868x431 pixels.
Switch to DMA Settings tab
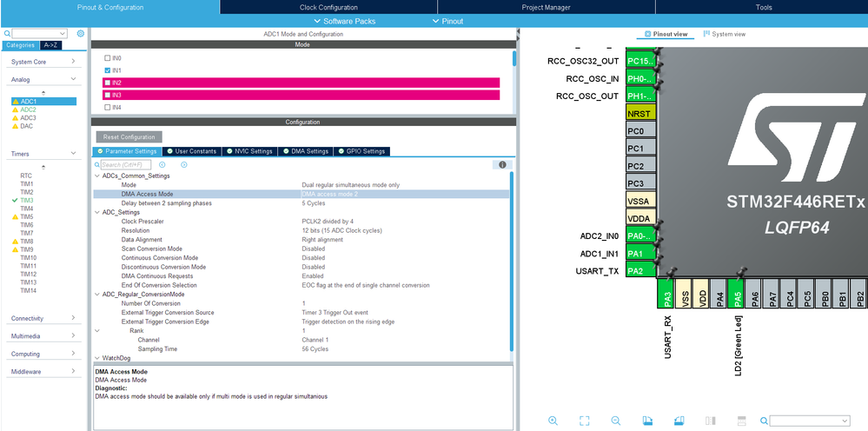(306, 151)
